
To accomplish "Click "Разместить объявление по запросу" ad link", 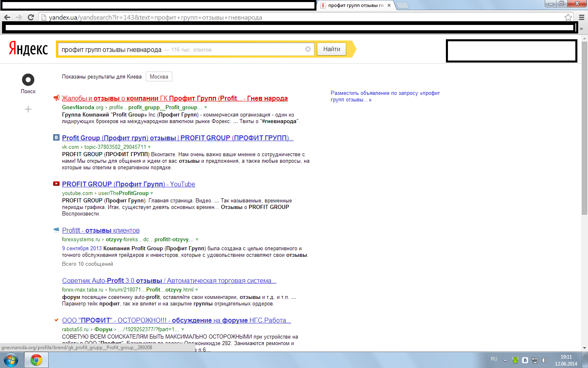I will [385, 96].
